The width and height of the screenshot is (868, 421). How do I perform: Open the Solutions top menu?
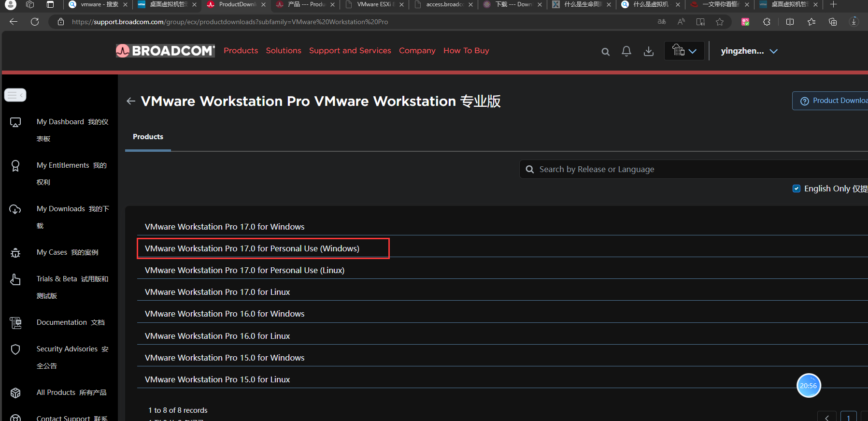(x=284, y=51)
